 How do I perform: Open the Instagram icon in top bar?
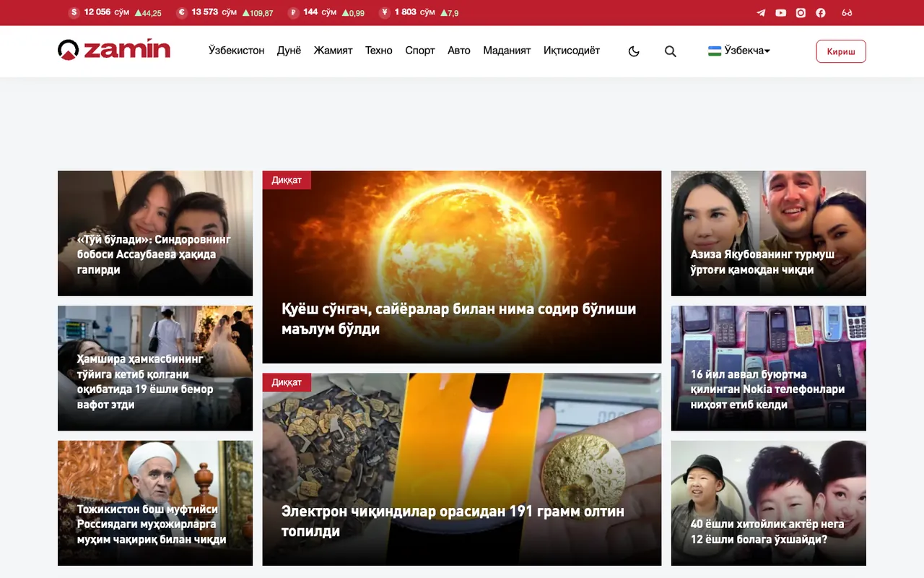pyautogui.click(x=801, y=12)
